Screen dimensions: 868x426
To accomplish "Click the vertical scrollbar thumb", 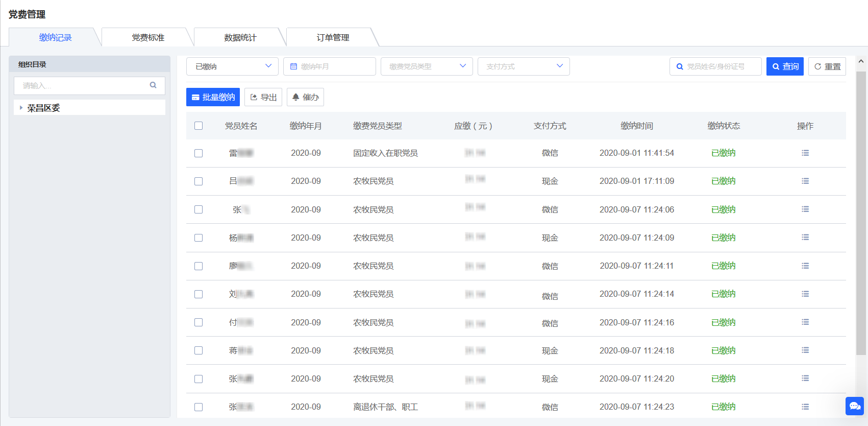I will [861, 212].
